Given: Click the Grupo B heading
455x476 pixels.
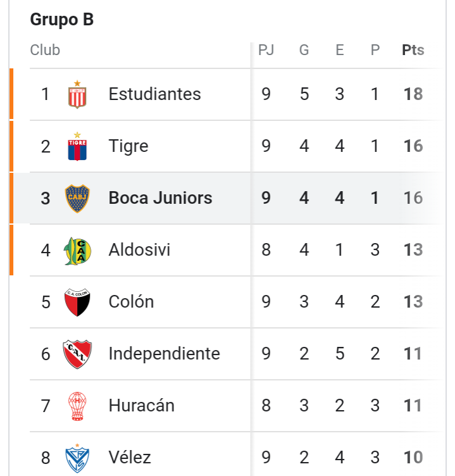Looking at the screenshot, I should click(62, 20).
